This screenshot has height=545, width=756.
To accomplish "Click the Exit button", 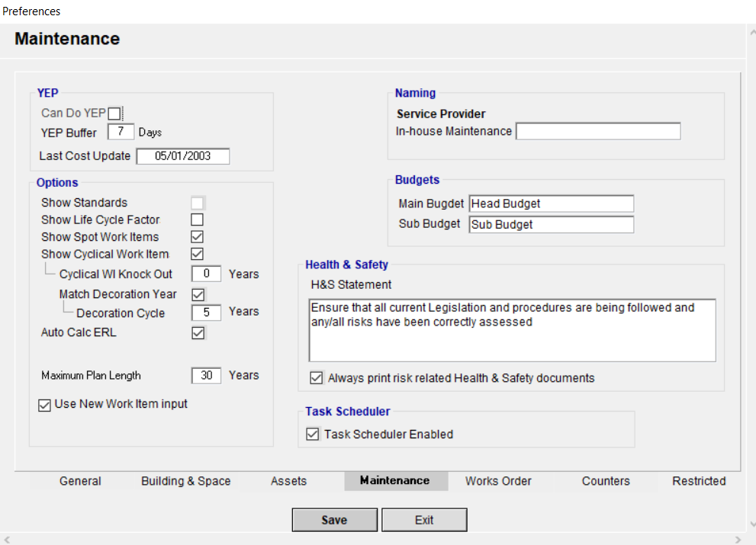I will 424,520.
